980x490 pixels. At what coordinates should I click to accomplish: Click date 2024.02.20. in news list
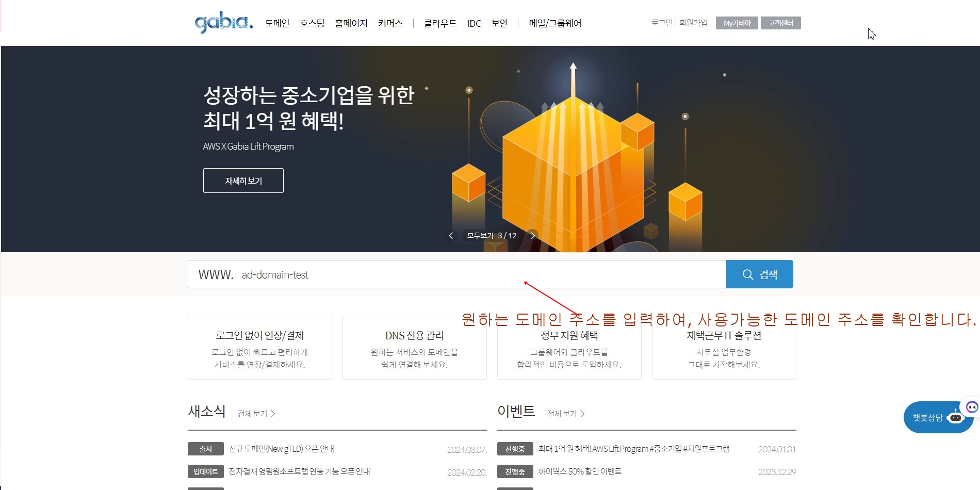(467, 472)
